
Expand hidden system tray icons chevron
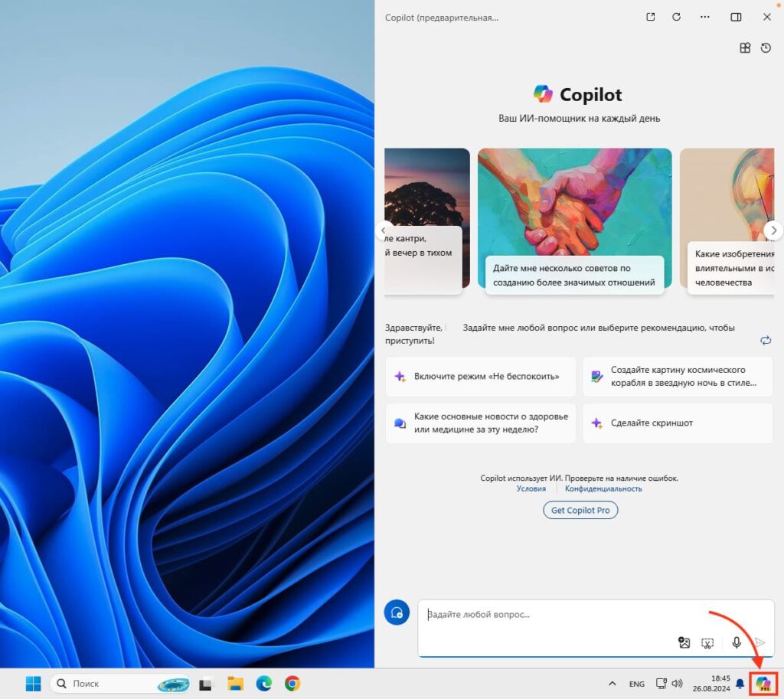pos(612,684)
